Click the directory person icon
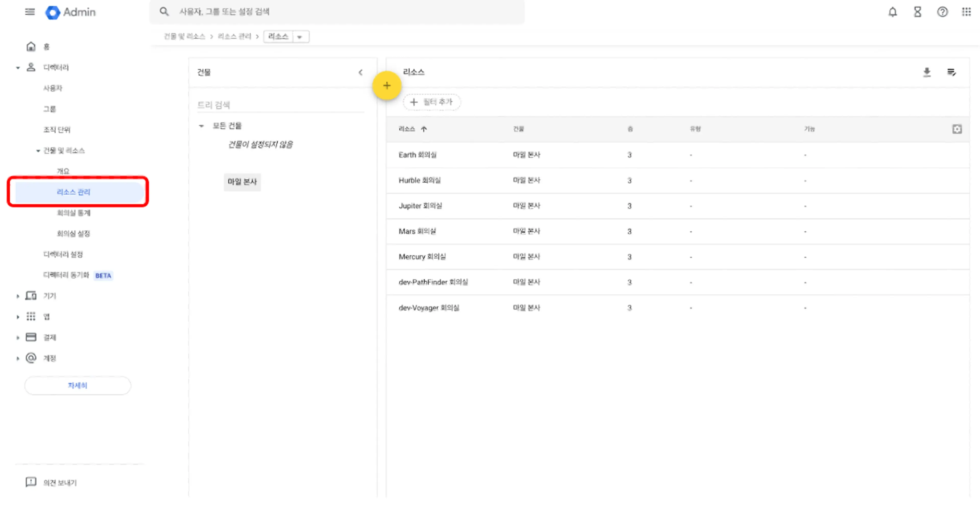This screenshot has height=524, width=980. tap(31, 67)
